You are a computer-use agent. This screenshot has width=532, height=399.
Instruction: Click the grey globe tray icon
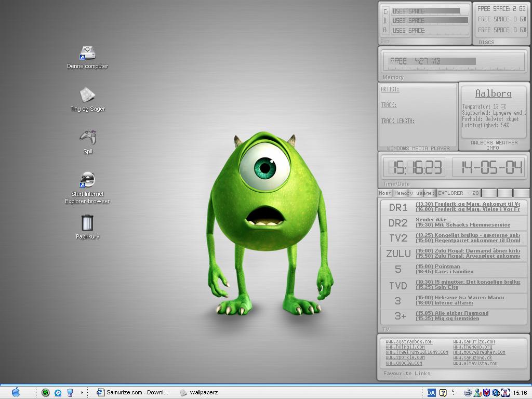click(468, 393)
